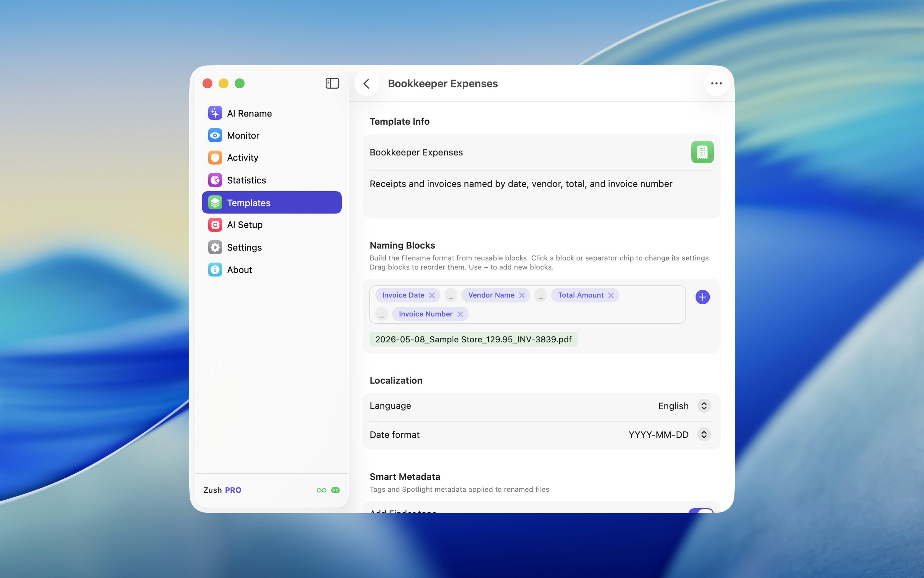Screen dimensions: 924x578
Task: Switch to the Monitor section
Action: click(271, 135)
